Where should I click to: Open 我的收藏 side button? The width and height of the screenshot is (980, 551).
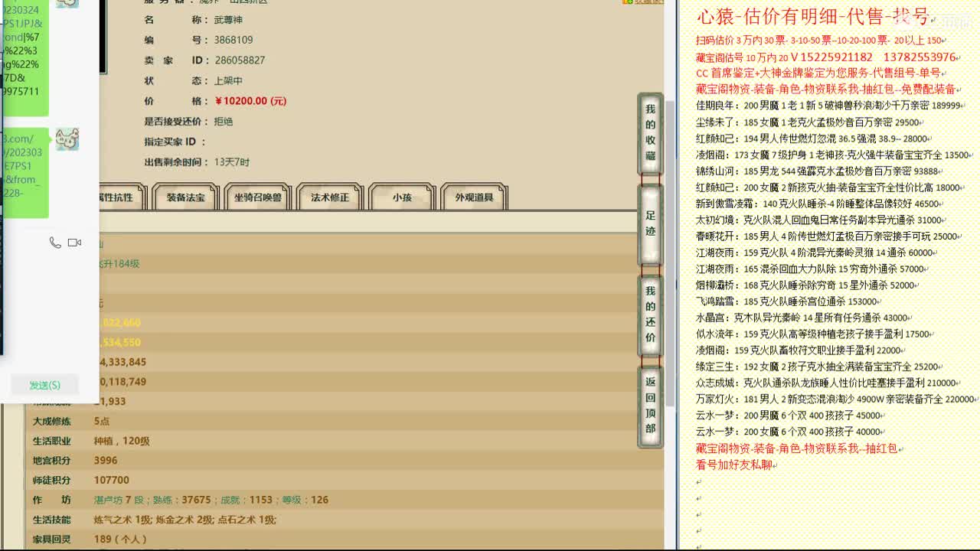point(650,132)
